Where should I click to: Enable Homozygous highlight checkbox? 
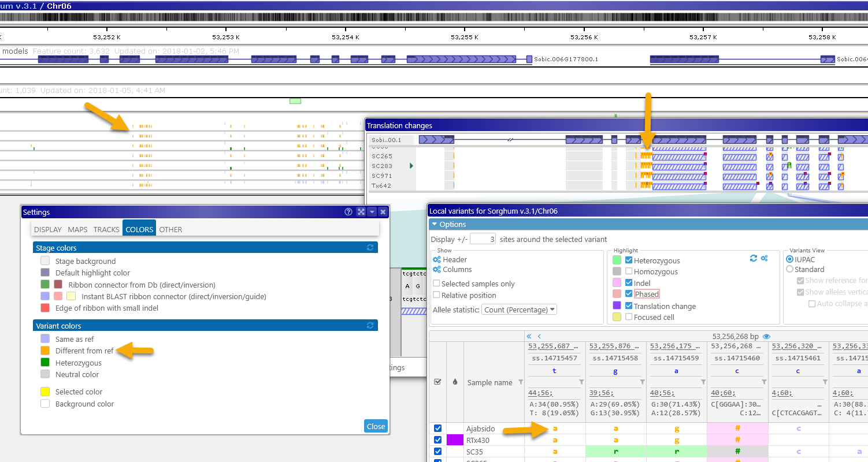(629, 271)
